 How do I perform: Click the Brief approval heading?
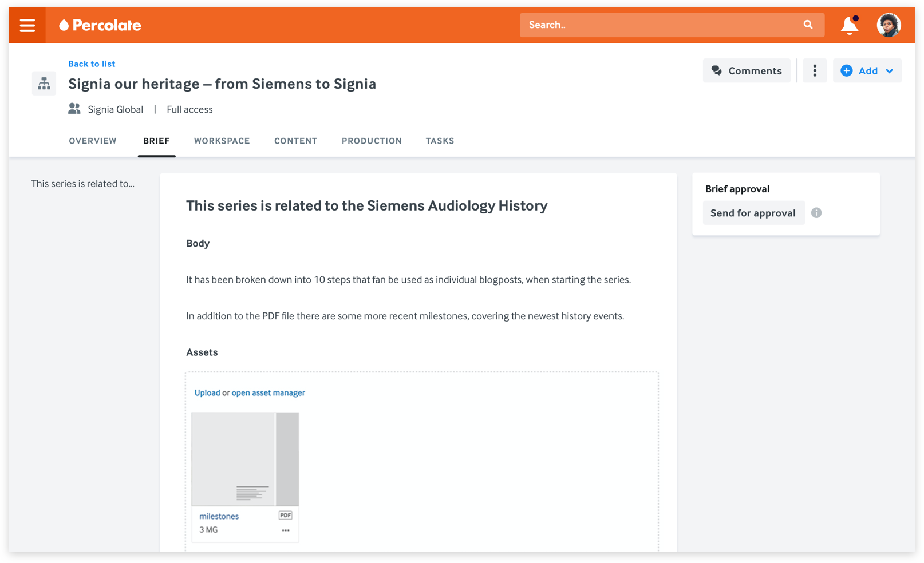click(737, 189)
